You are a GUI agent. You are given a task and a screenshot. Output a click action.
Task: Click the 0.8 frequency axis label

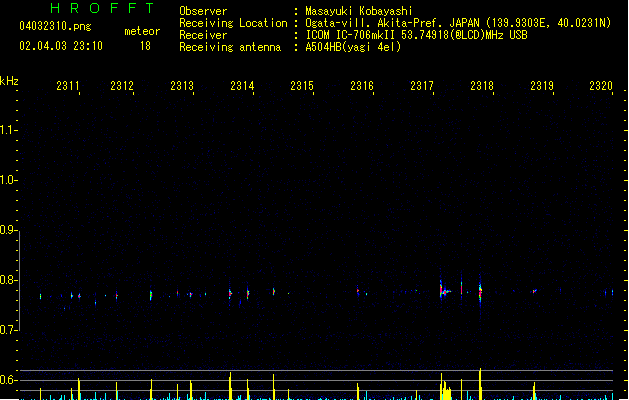pyautogui.click(x=8, y=280)
